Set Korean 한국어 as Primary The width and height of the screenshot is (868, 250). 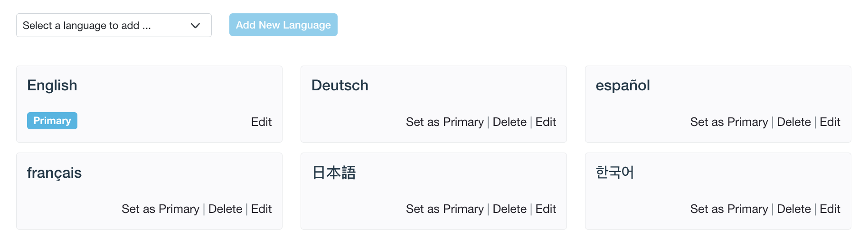point(729,209)
